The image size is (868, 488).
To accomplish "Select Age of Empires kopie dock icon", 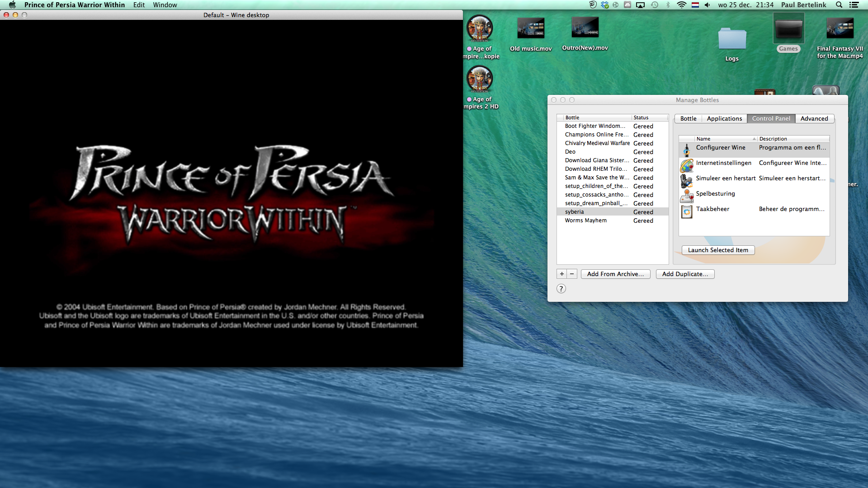I will 480,28.
